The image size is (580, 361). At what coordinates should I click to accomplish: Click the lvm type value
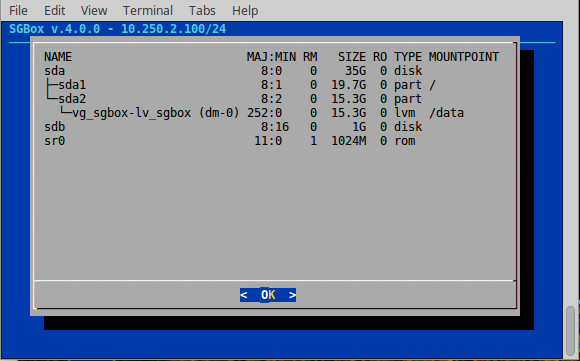click(404, 113)
